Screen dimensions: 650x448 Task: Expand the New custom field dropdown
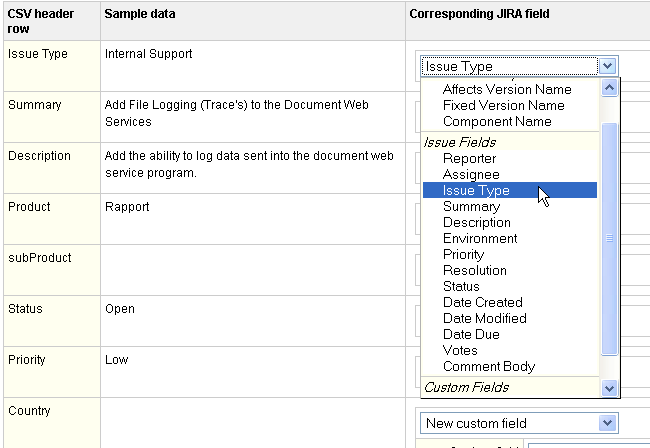[x=608, y=423]
